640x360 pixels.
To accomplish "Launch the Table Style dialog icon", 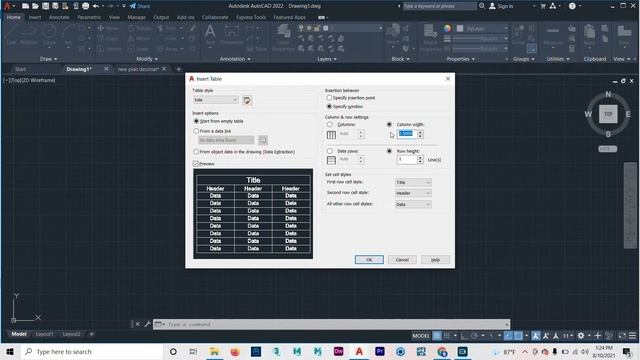I will pyautogui.click(x=247, y=100).
